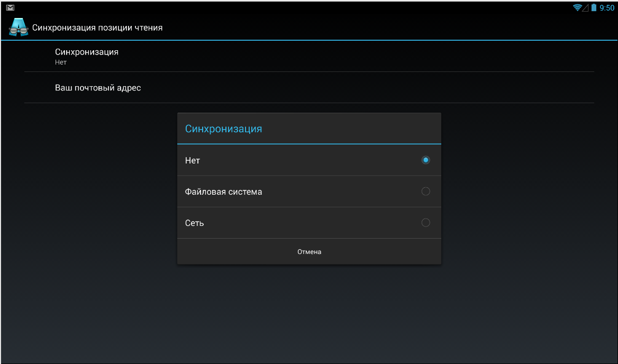Choose the 'Файловая система' option label
The height and width of the screenshot is (364, 618).
(x=223, y=192)
